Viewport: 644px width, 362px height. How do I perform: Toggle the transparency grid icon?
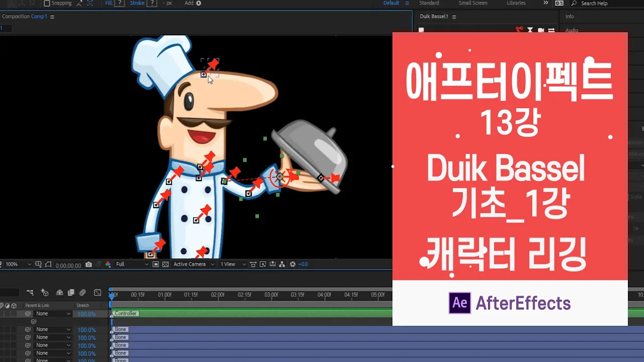pyautogui.click(x=165, y=264)
